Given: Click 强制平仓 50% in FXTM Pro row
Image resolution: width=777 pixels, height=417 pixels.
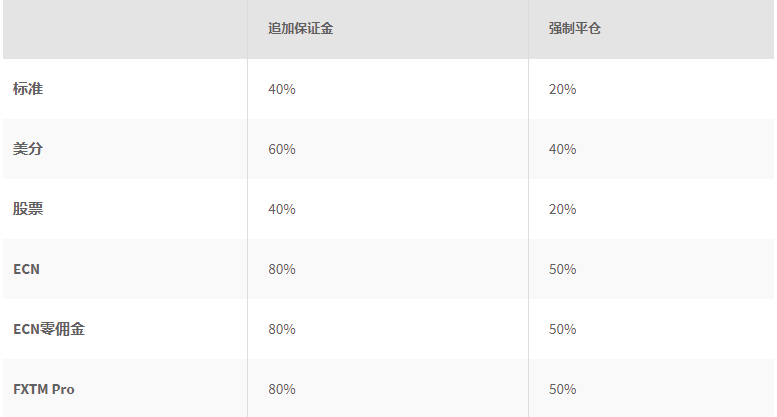Looking at the screenshot, I should tap(563, 389).
